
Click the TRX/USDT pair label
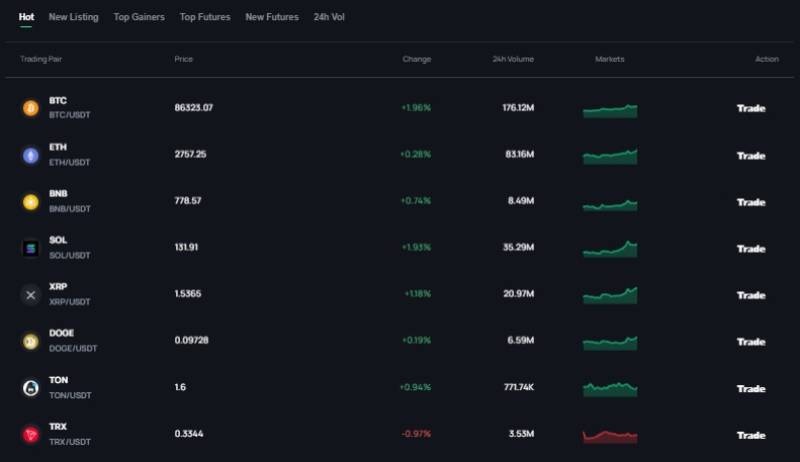pyautogui.click(x=70, y=442)
